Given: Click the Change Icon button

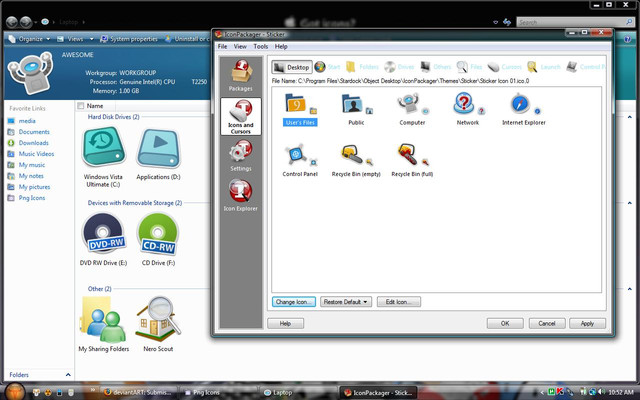Looking at the screenshot, I should [x=293, y=302].
